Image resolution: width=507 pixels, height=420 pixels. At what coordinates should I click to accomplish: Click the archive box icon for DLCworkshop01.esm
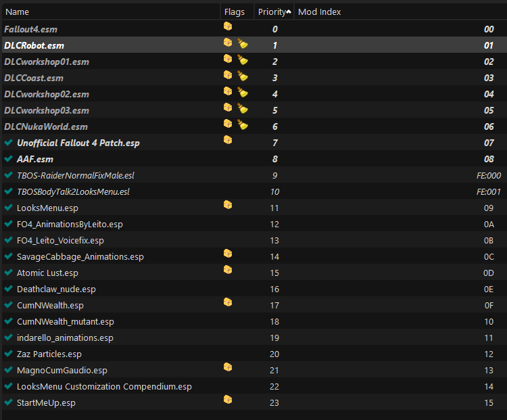pos(228,59)
